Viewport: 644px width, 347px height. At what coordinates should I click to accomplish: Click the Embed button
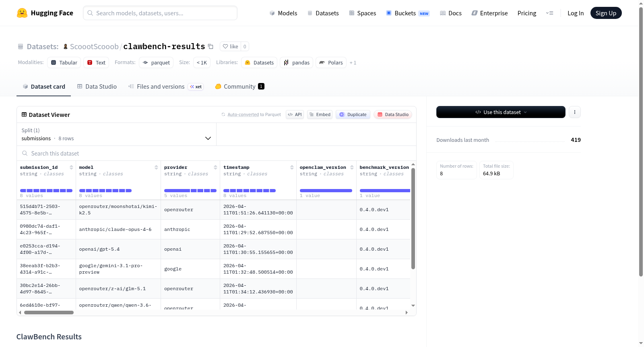tap(320, 114)
